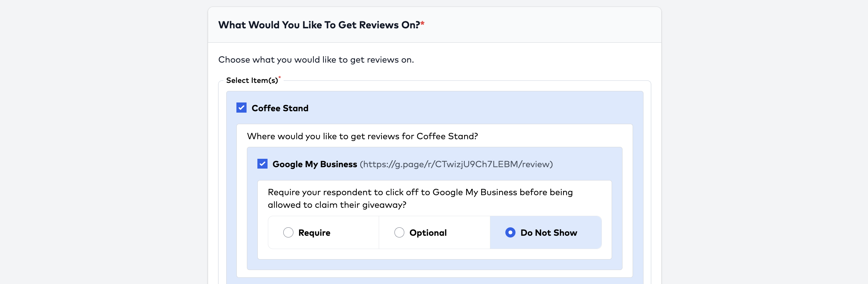
Task: Click the Select Item(s) field label
Action: (252, 80)
